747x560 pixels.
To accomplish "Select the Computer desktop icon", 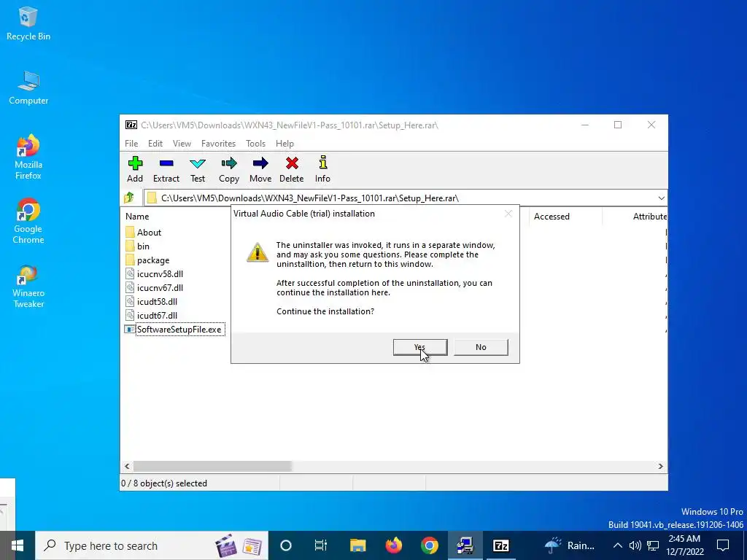I will point(28,88).
